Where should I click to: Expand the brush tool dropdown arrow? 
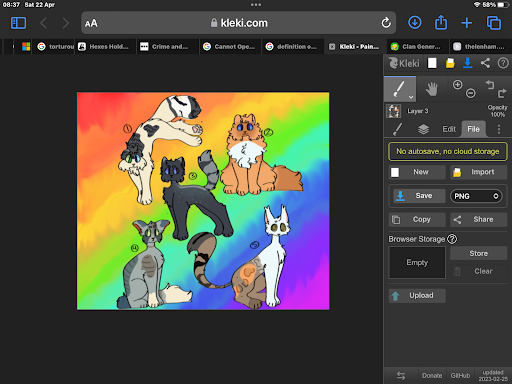411,97
